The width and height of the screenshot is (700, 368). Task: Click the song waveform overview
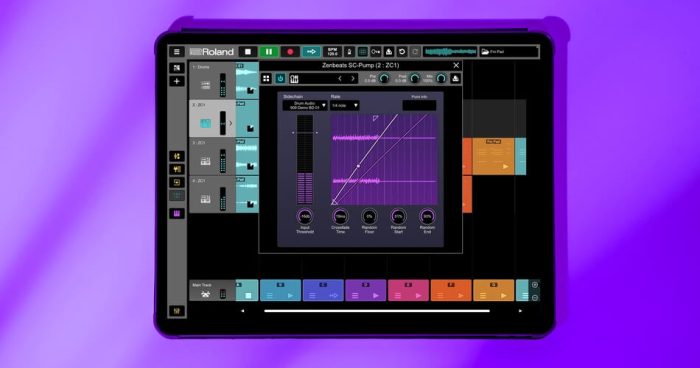tap(450, 52)
